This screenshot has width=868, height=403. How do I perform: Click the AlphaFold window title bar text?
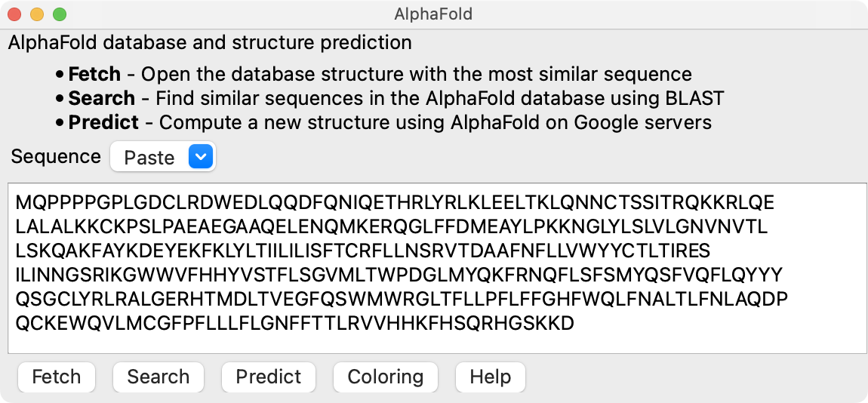(433, 14)
